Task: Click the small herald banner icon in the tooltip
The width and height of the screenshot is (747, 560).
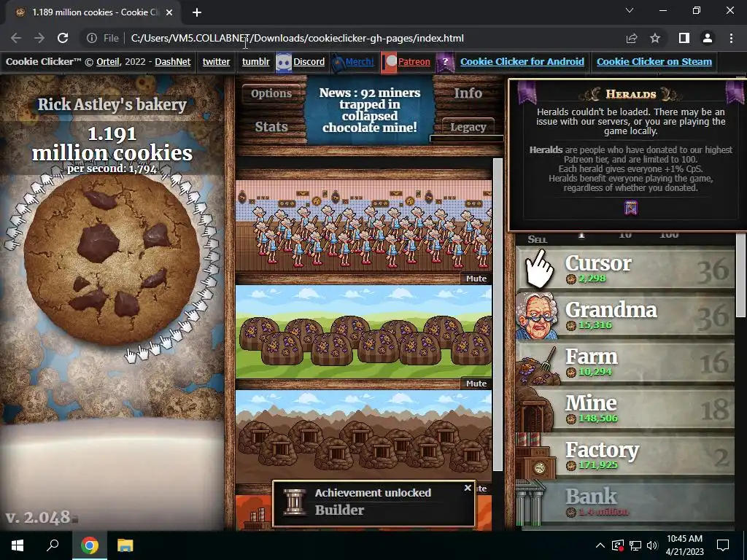Action: [631, 208]
